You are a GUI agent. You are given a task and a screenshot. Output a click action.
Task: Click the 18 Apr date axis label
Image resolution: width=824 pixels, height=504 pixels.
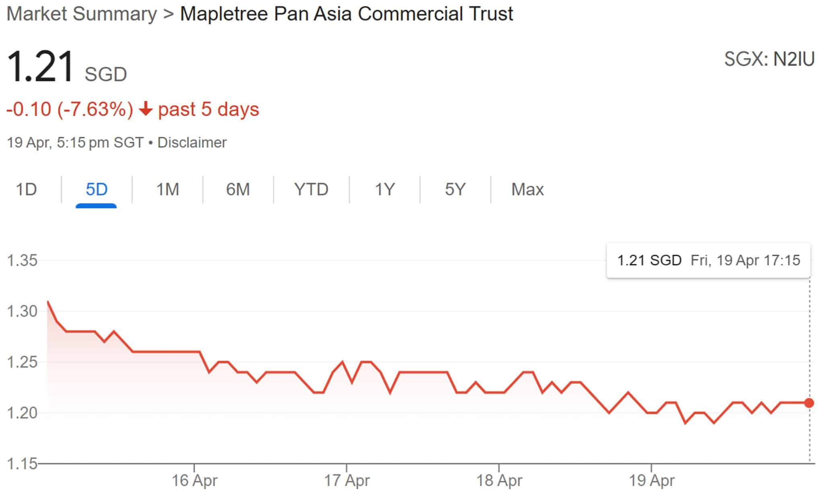499,481
